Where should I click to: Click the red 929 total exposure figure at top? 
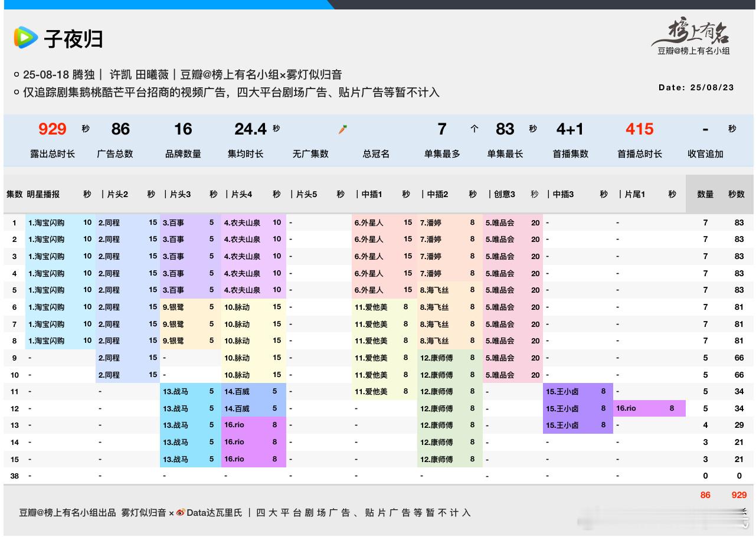(53, 129)
